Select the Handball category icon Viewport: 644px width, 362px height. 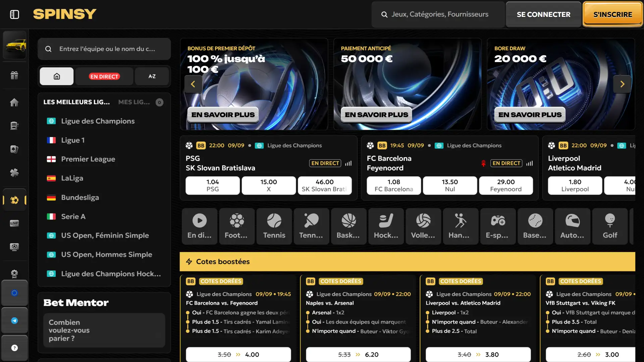click(461, 226)
